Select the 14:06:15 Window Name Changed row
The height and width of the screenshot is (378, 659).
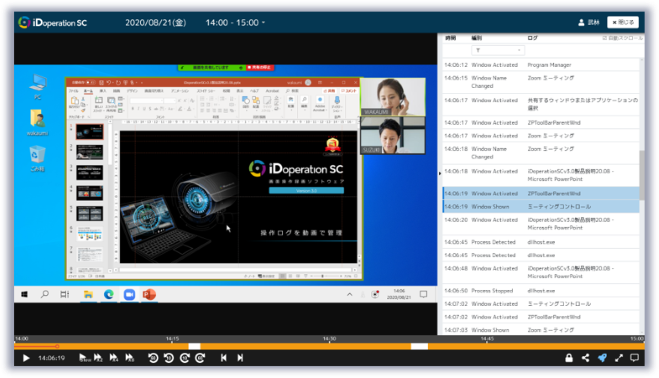pos(541,82)
